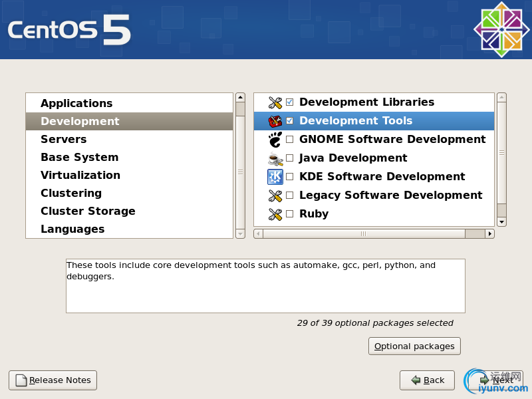Click the Development Libraries tools icon

(x=275, y=102)
